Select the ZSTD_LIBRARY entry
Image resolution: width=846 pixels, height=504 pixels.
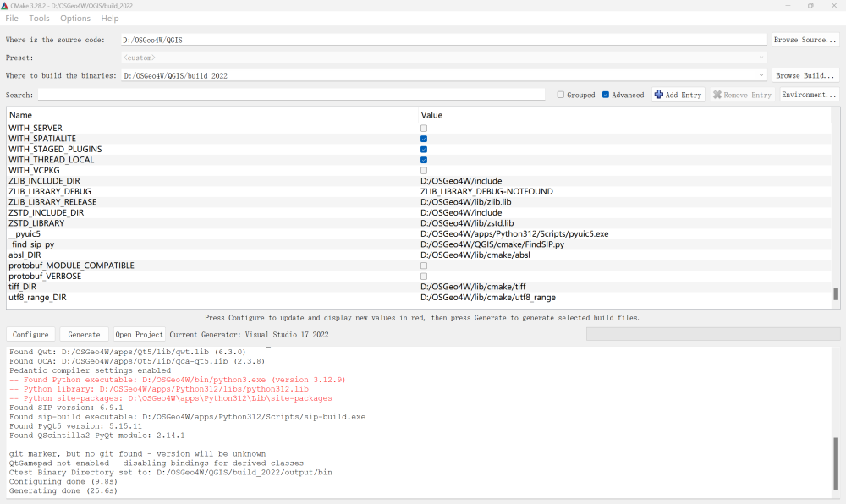point(36,223)
